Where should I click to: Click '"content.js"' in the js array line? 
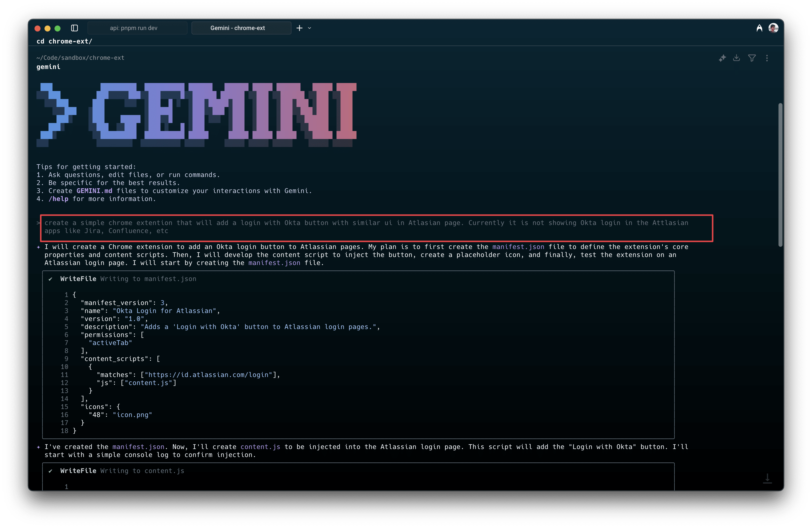(x=148, y=383)
